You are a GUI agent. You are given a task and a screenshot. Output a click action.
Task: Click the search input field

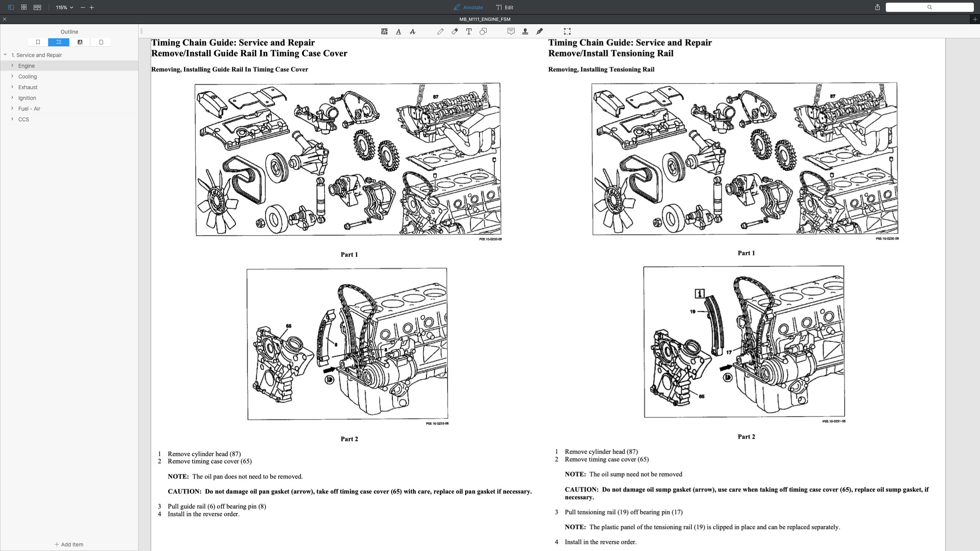pos(929,7)
